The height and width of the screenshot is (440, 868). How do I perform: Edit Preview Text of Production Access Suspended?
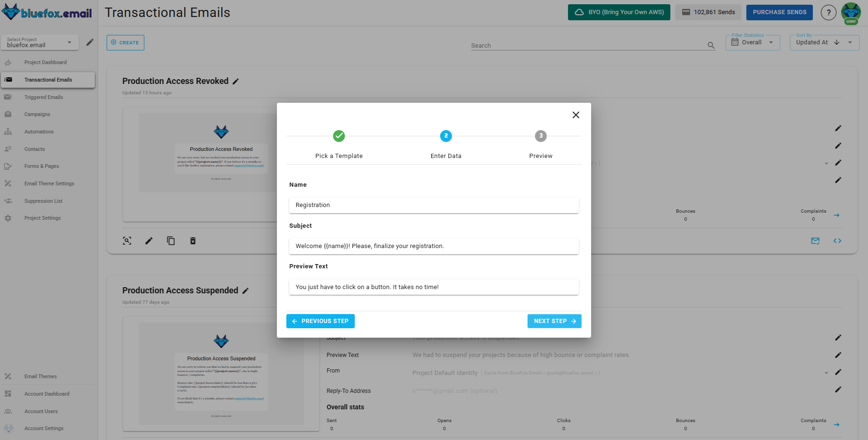[838, 355]
